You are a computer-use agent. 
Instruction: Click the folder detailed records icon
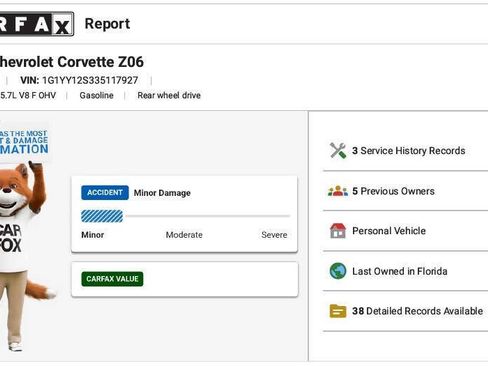(338, 311)
